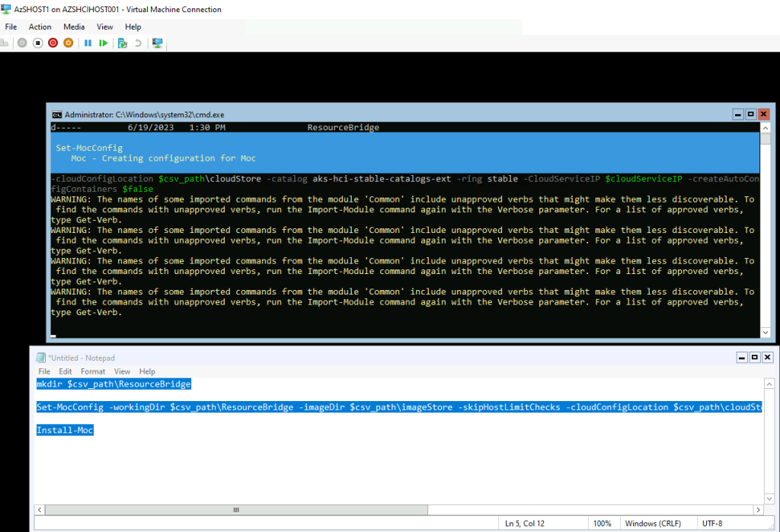Click '6/19/2023' date in cmd output
This screenshot has height=532, width=780.
click(x=151, y=127)
